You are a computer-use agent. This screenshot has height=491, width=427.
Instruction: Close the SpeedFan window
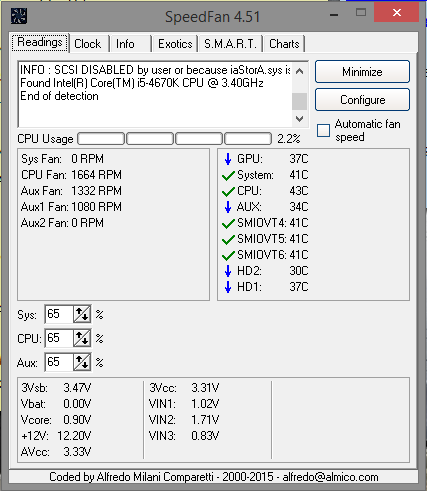(397, 13)
